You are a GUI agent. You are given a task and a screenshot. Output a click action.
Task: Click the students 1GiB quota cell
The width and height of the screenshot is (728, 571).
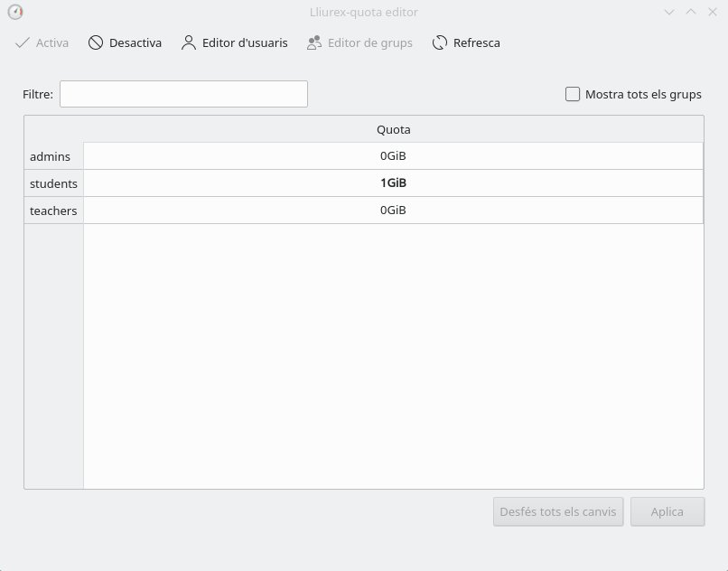point(393,183)
